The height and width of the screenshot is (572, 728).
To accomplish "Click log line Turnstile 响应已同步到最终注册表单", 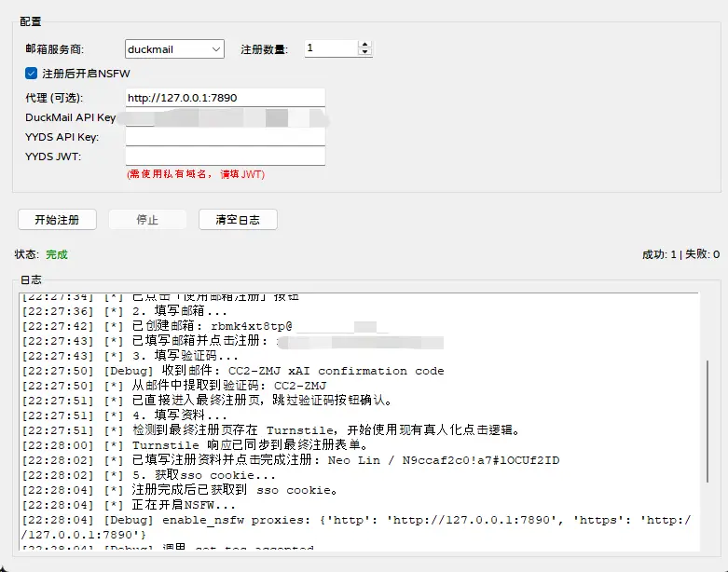I will point(195,445).
